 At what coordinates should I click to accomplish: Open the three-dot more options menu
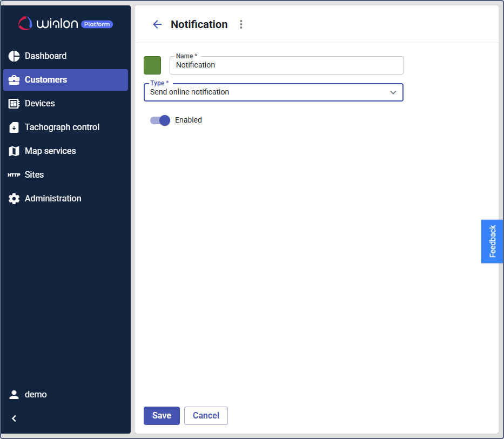(x=241, y=24)
